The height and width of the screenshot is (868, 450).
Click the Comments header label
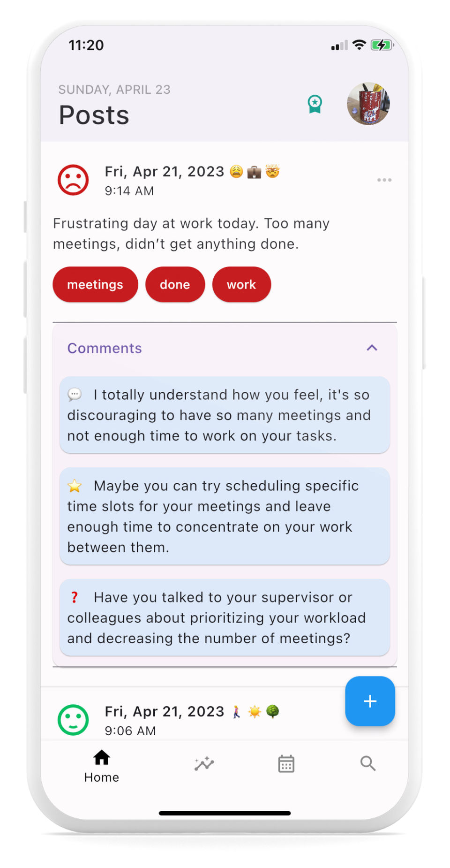pyautogui.click(x=105, y=348)
